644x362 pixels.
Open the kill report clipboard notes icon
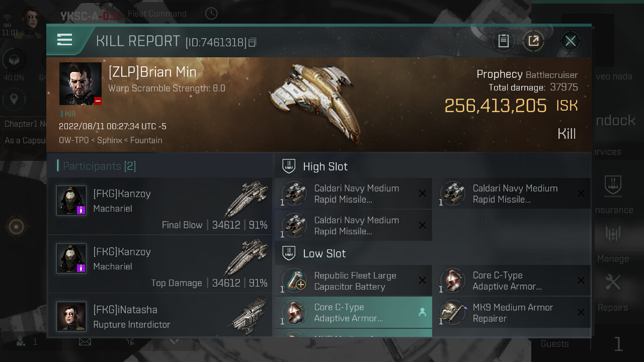pos(504,41)
